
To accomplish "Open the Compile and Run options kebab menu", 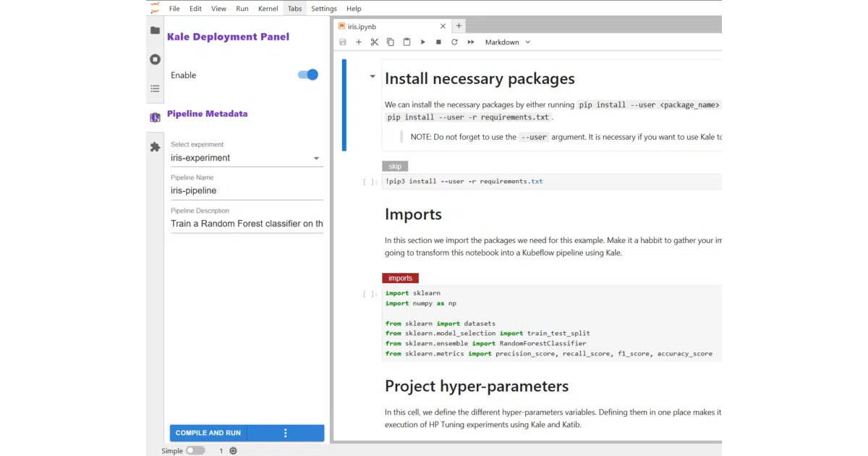I will tap(286, 433).
